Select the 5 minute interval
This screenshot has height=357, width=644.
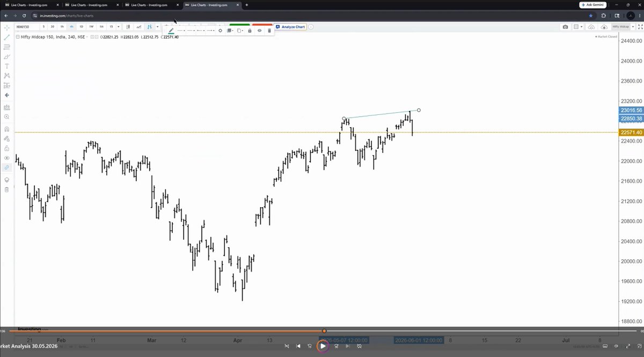[43, 26]
